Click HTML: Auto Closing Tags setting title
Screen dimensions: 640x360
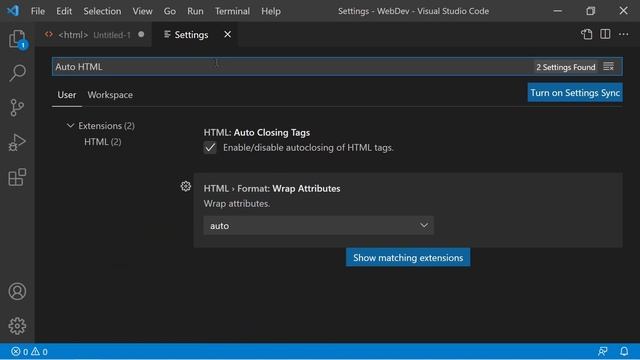coord(256,132)
